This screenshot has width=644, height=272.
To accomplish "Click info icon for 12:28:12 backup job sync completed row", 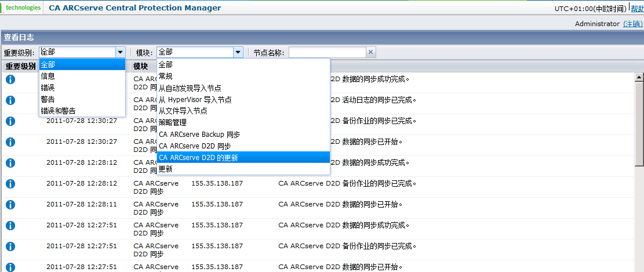I will coord(10,184).
